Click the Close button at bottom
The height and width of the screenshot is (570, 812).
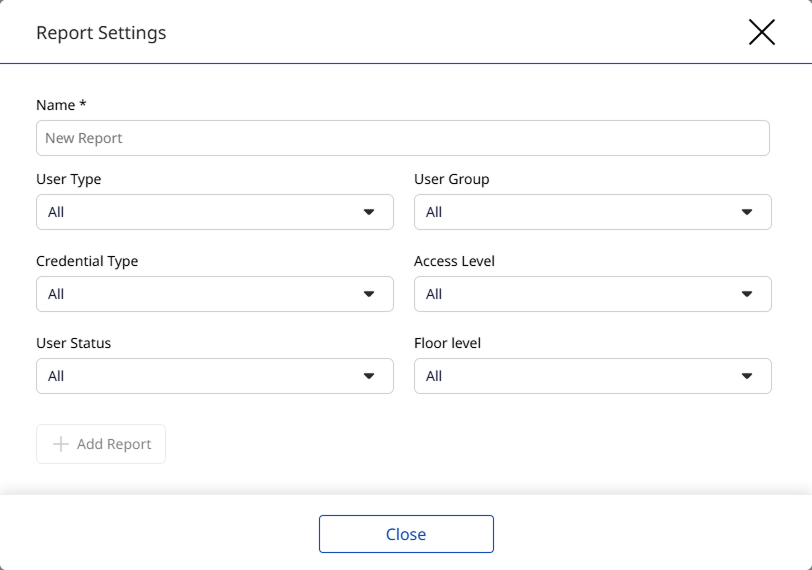point(406,534)
